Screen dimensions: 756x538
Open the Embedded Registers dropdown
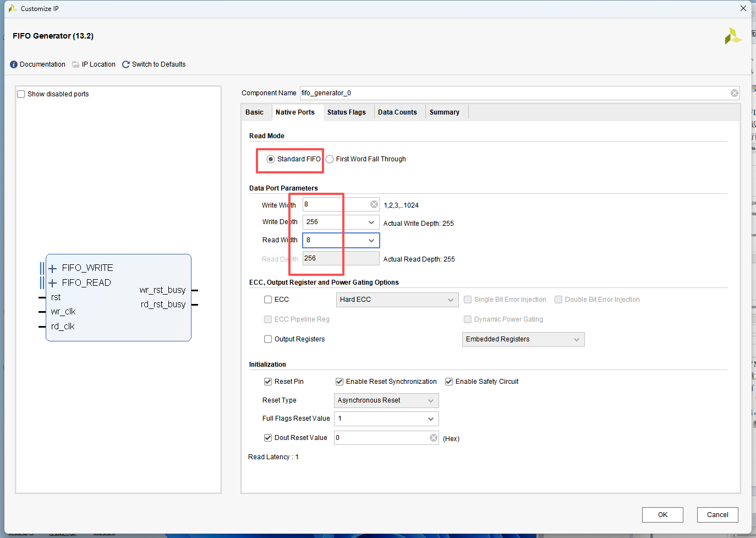pyautogui.click(x=523, y=339)
